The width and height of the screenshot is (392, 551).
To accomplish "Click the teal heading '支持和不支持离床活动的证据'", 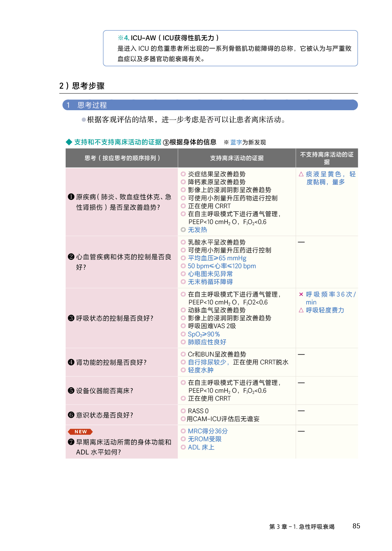I will (x=118, y=142).
